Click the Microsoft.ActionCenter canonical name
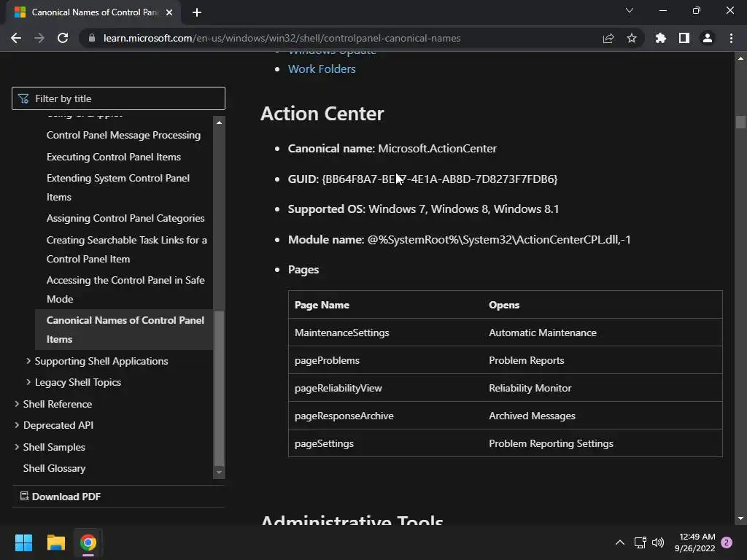747x560 pixels. click(x=438, y=149)
